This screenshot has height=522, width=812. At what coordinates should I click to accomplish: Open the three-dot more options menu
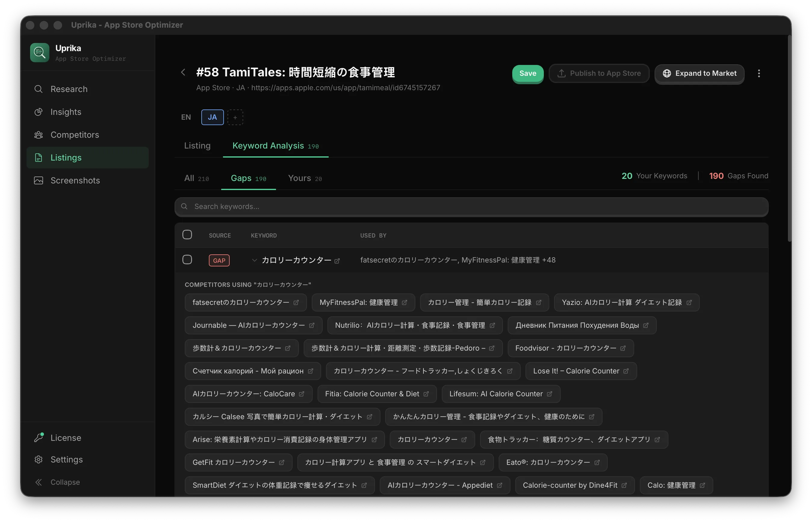pyautogui.click(x=759, y=74)
